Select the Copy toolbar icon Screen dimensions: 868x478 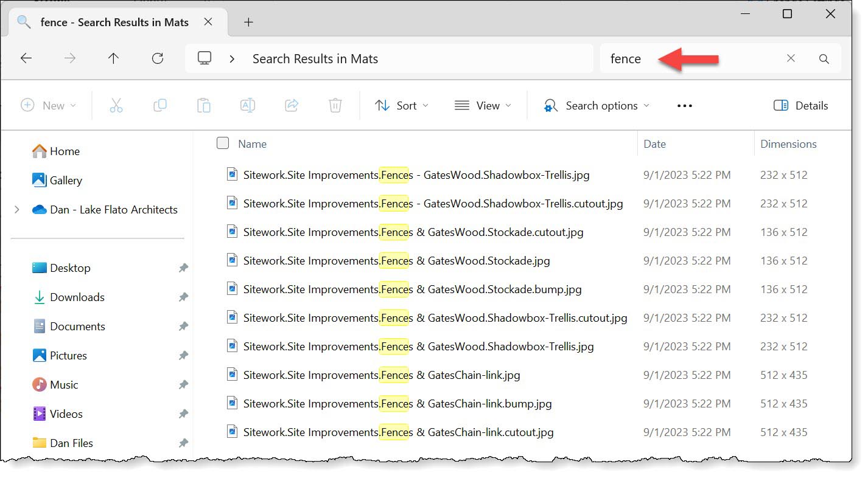[160, 105]
